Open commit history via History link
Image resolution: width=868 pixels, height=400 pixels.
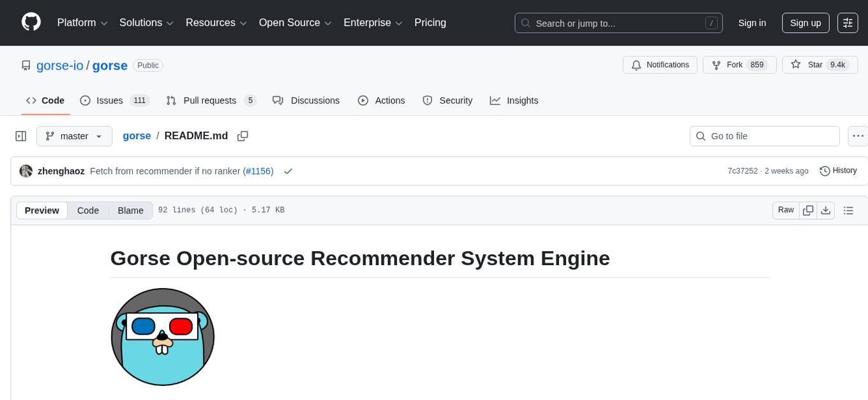(838, 171)
